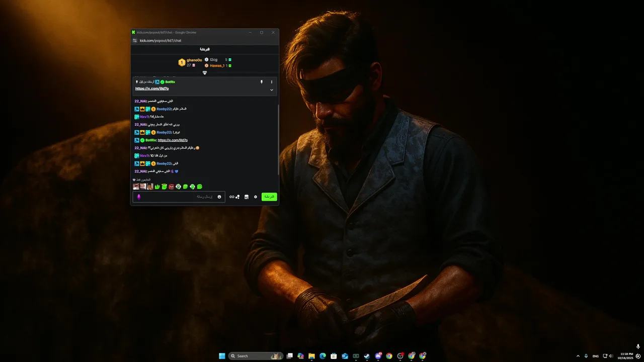Open File Explorer from the taskbar
Screen dimensions: 644x362
(311, 356)
